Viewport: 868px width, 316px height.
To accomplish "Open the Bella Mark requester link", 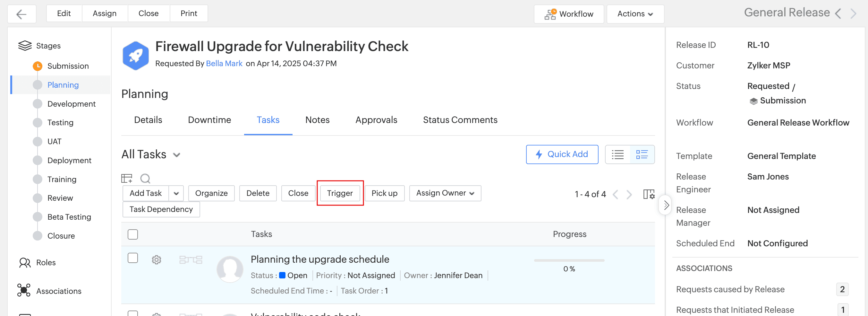I will tap(224, 63).
